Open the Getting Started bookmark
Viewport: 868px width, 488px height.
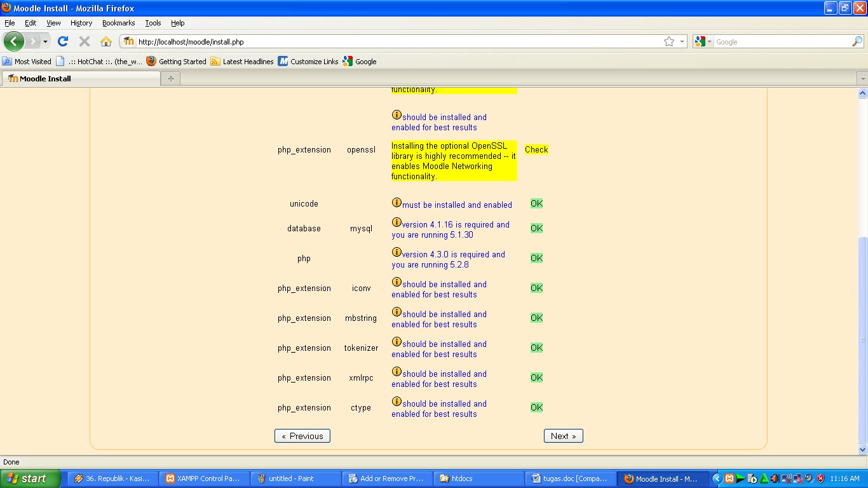pos(176,62)
